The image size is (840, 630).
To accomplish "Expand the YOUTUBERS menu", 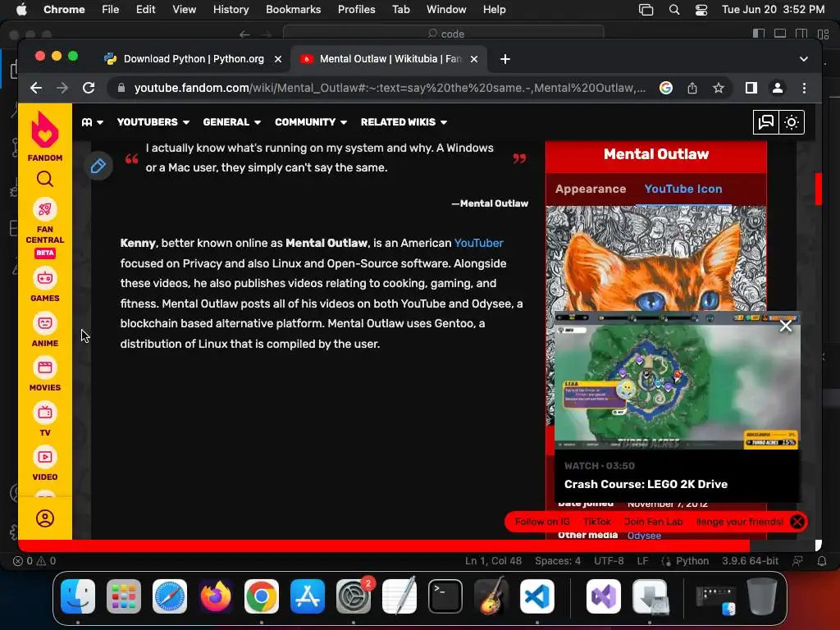I will [153, 122].
